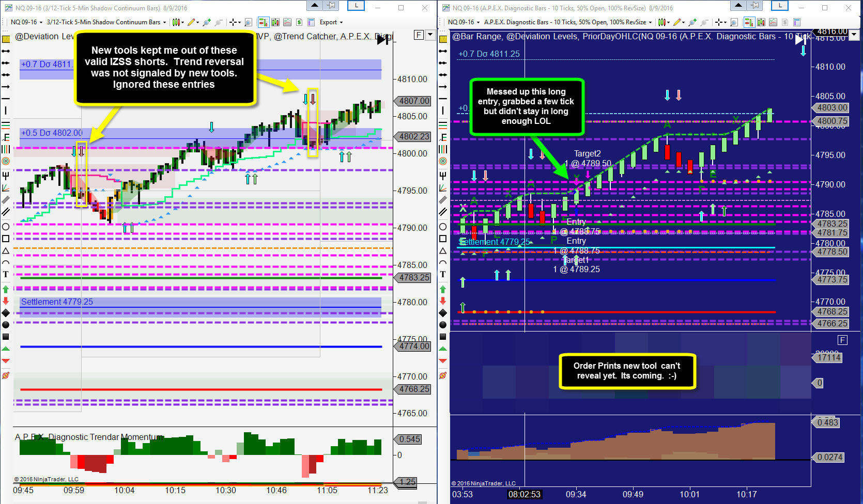Select the diamond marker tool in left window
The image size is (863, 504).
click(6, 313)
